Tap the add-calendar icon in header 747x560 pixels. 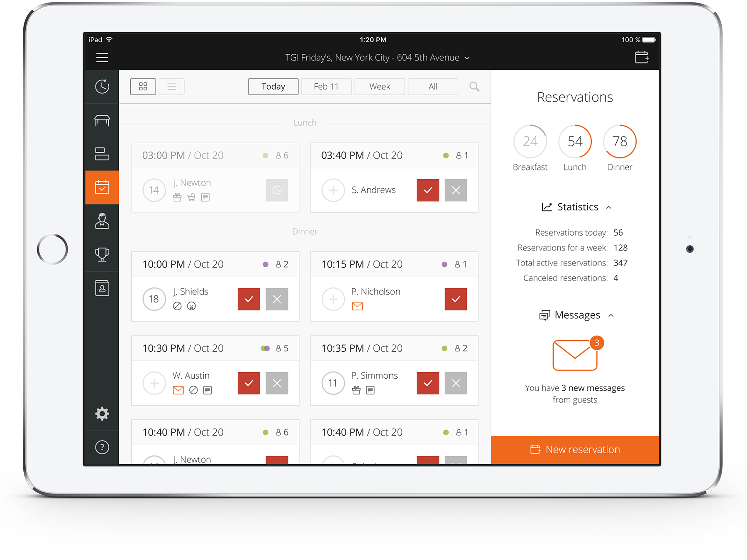[642, 57]
